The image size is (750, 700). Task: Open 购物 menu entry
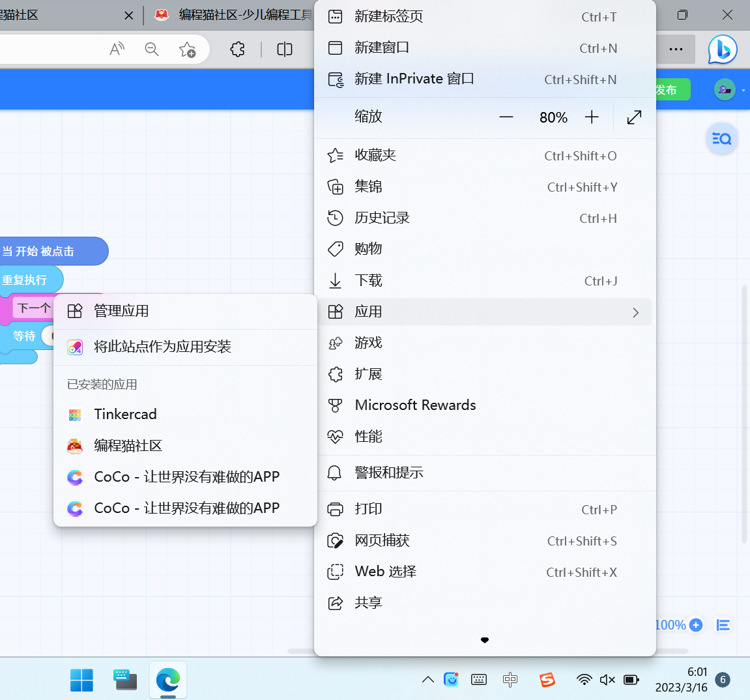(485, 249)
